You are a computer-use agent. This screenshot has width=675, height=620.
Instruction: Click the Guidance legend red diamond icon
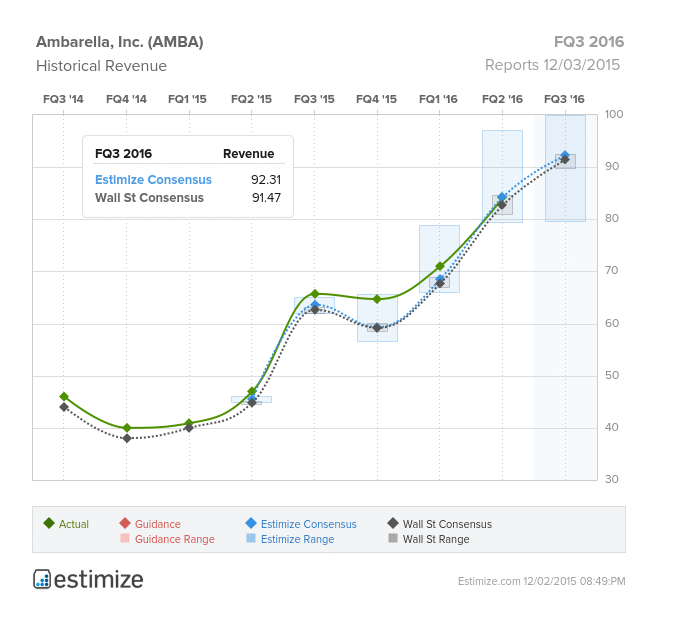point(125,523)
